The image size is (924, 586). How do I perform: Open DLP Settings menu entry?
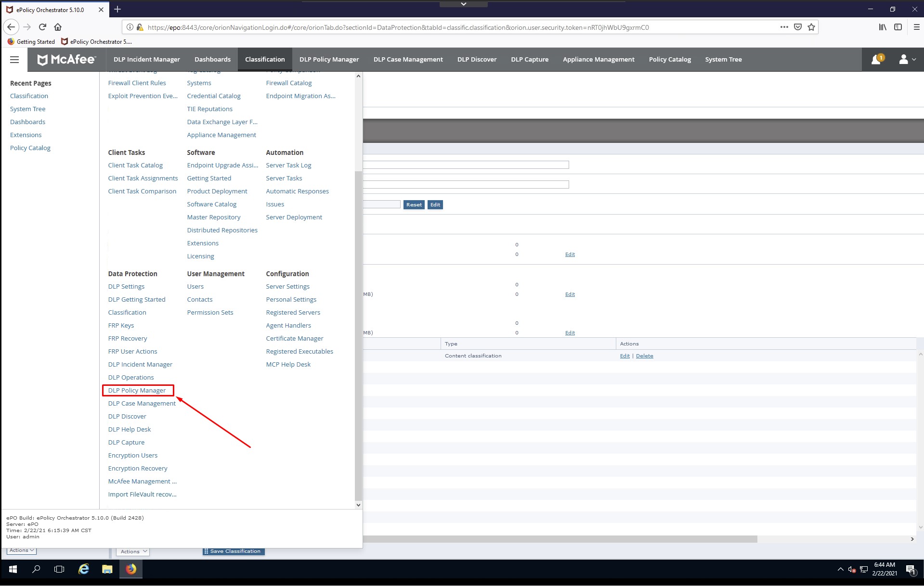pos(126,286)
